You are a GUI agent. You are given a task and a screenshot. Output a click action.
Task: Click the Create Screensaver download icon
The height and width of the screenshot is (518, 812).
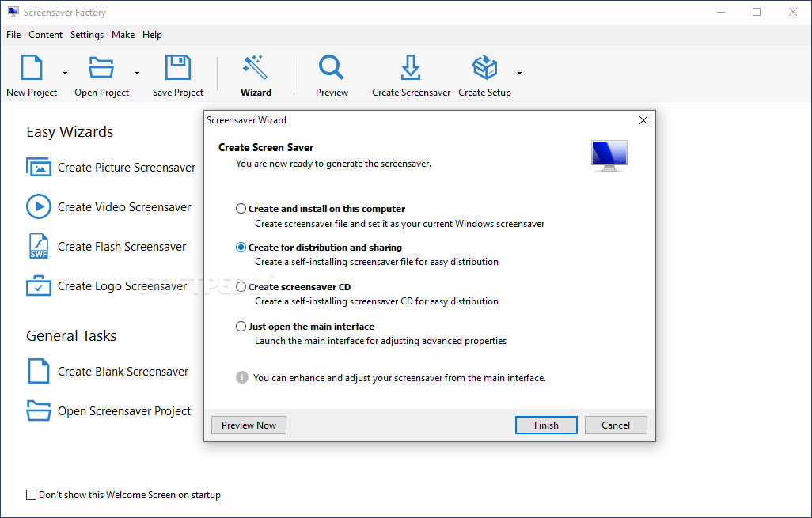point(411,67)
